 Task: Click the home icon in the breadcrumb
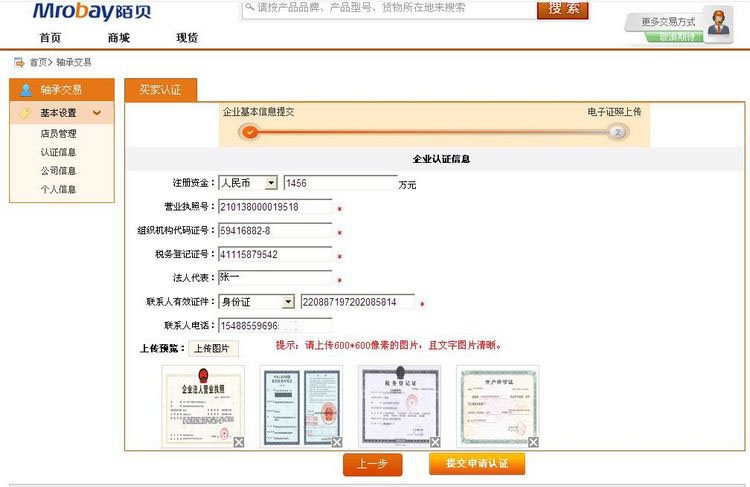[x=19, y=62]
